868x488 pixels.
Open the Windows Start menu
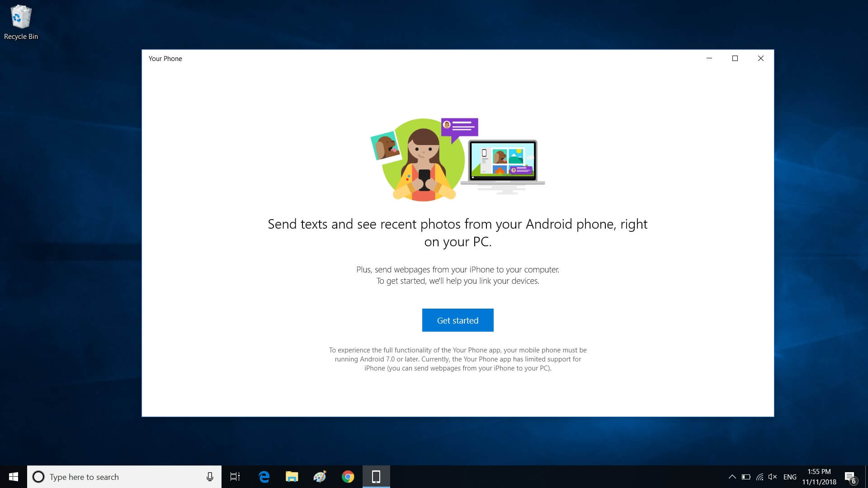(x=14, y=477)
